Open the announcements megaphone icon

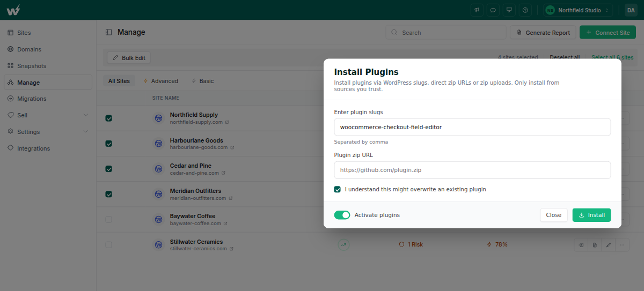pos(477,10)
